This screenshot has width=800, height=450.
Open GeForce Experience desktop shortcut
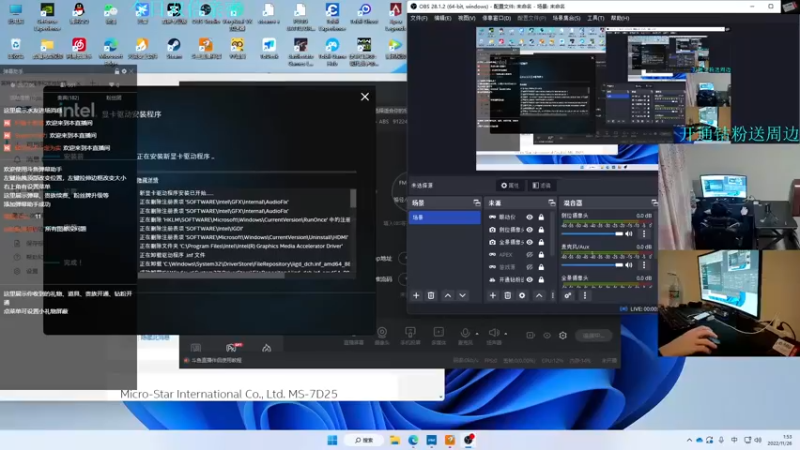(x=47, y=17)
